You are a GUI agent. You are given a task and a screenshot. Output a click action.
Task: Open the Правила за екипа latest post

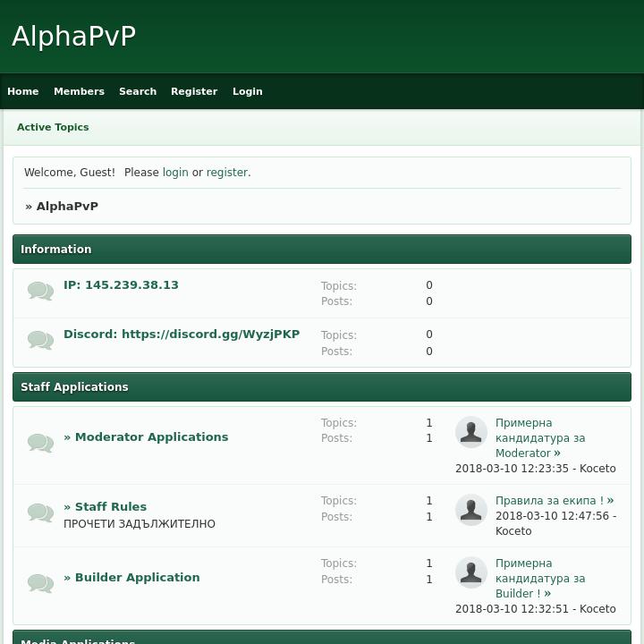click(549, 501)
